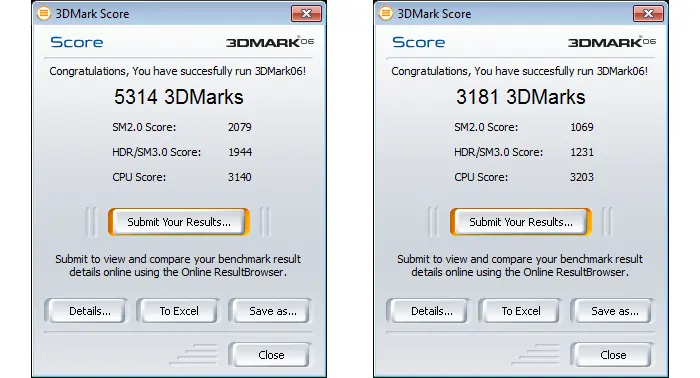This screenshot has height=378, width=700.
Task: Click SM2.0 Score value 2079
Action: 240,127
